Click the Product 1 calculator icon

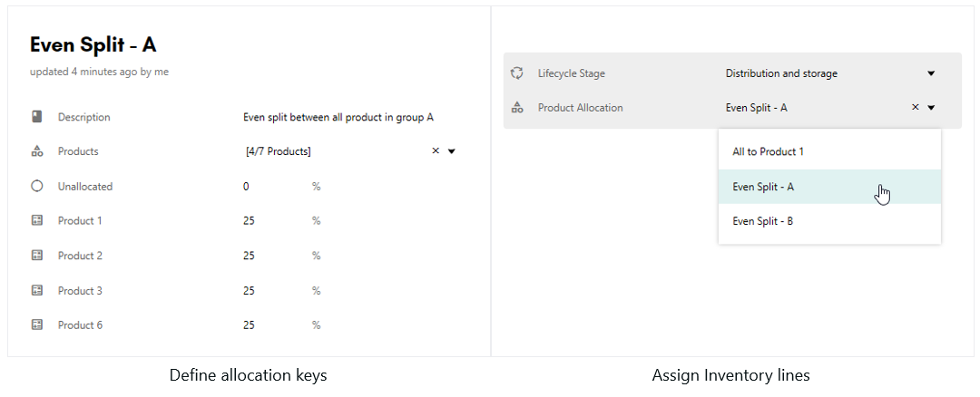coord(37,220)
